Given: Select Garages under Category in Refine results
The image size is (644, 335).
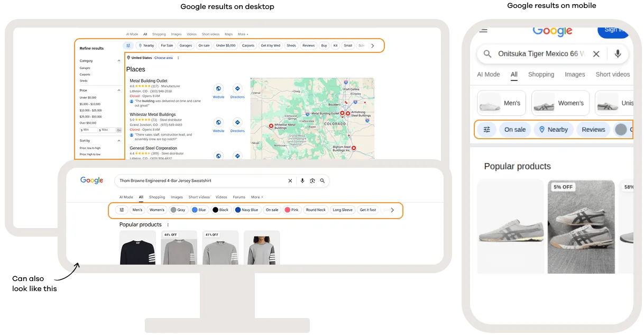Looking at the screenshot, I should click(85, 68).
